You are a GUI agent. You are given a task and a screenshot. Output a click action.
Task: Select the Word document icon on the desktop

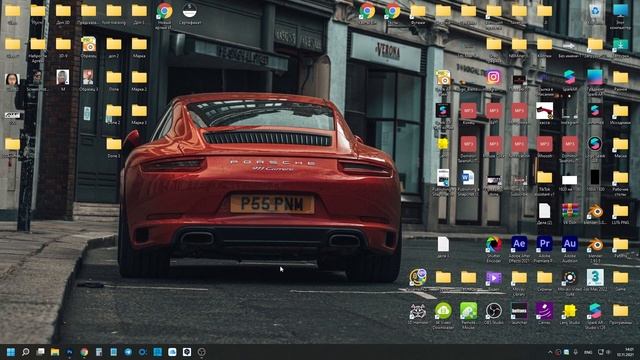468,178
